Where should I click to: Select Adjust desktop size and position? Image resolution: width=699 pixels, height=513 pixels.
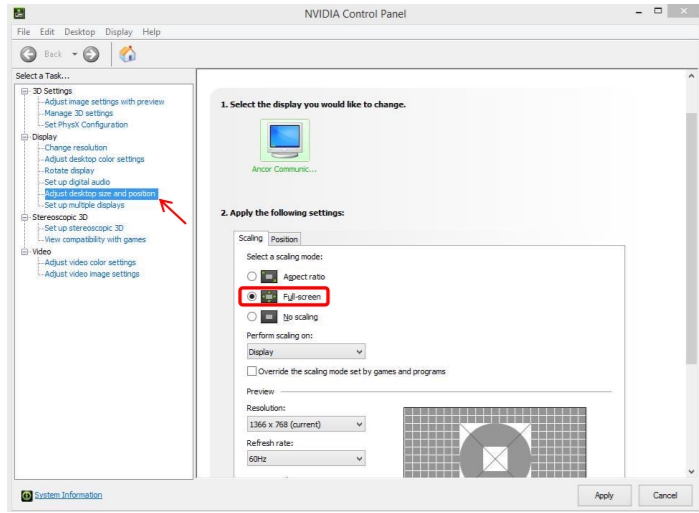click(x=100, y=193)
